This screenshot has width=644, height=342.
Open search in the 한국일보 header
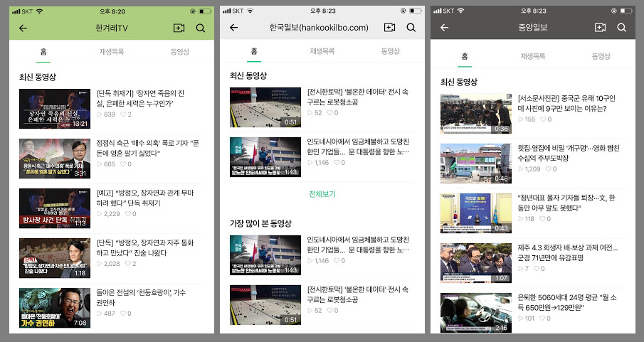tap(411, 28)
